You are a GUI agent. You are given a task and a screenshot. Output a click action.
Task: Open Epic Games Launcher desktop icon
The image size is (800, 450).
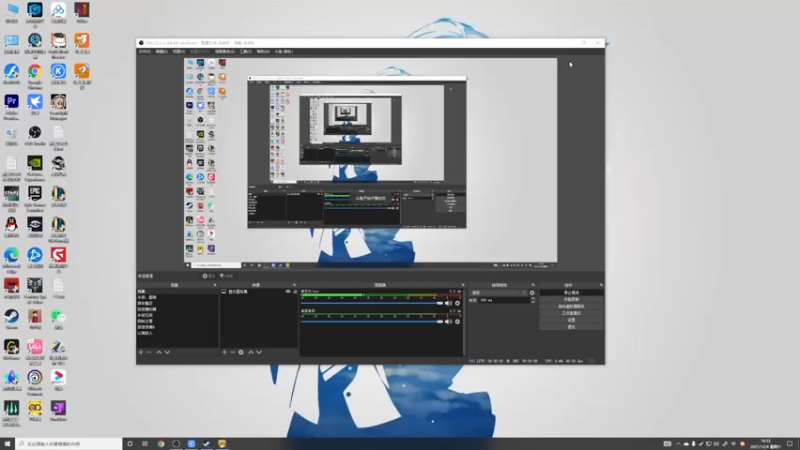click(35, 199)
